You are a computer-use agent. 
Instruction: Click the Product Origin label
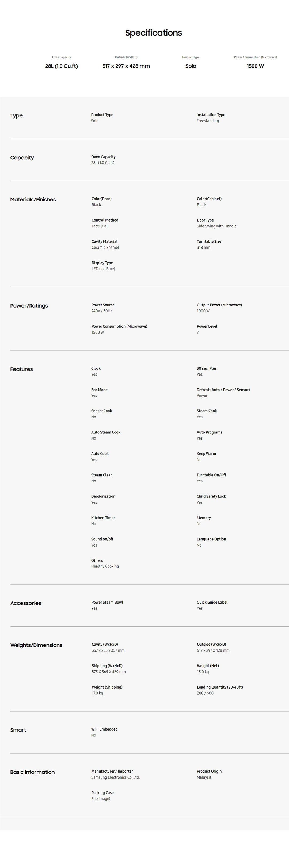209,771
